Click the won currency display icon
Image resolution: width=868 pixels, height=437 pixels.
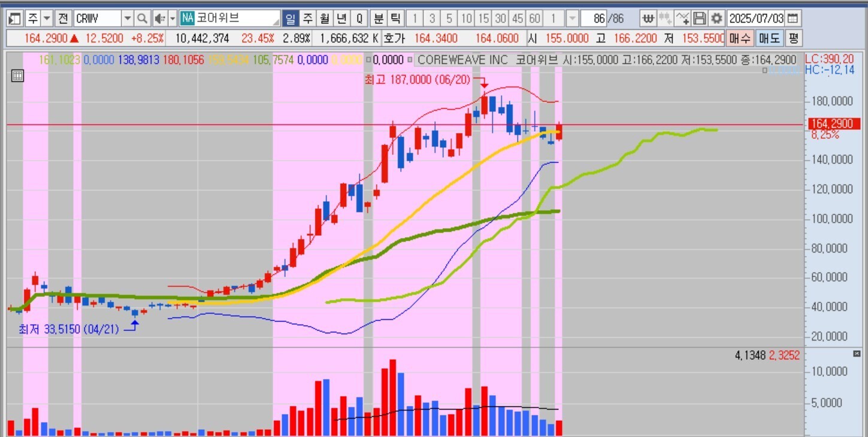[648, 19]
